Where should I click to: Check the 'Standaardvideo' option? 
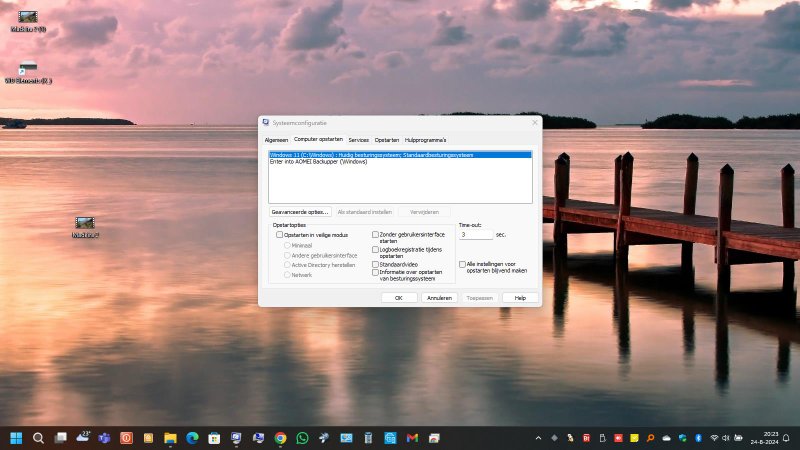coord(376,265)
